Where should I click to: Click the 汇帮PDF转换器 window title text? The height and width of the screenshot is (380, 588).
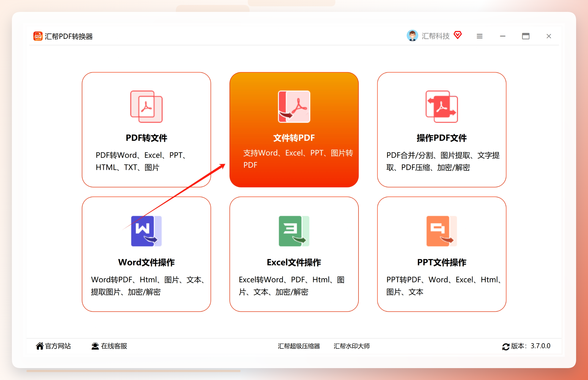(x=69, y=36)
